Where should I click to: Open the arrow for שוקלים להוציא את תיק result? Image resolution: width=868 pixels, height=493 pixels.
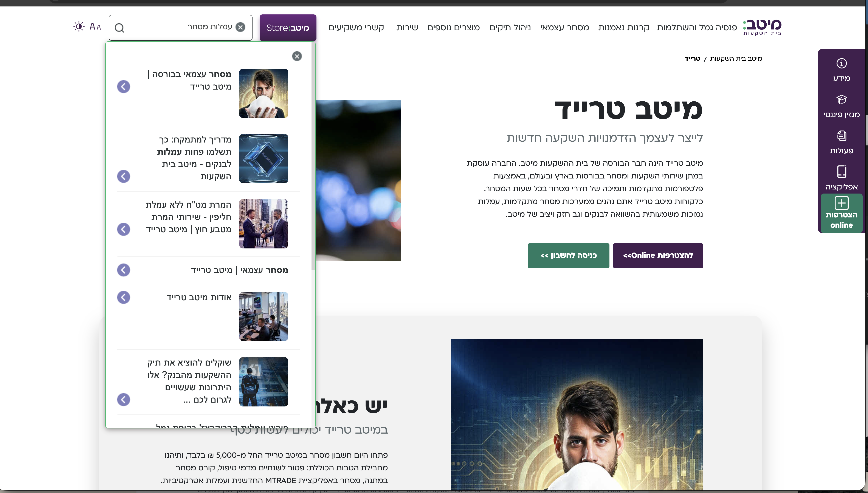point(124,400)
